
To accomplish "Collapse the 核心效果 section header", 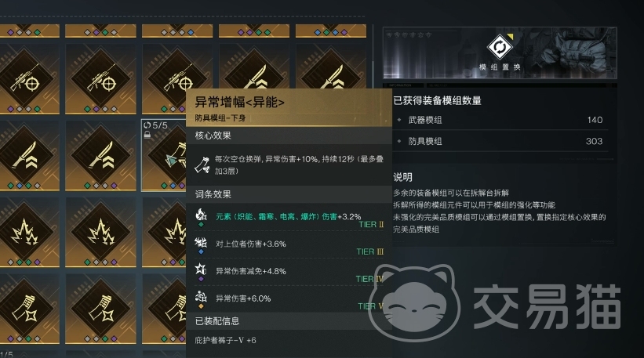I will (x=289, y=136).
